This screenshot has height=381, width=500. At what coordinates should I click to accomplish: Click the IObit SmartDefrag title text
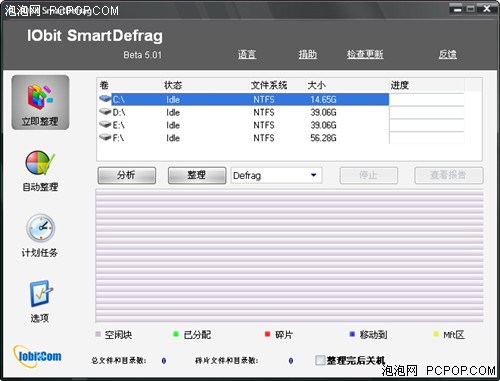(95, 35)
